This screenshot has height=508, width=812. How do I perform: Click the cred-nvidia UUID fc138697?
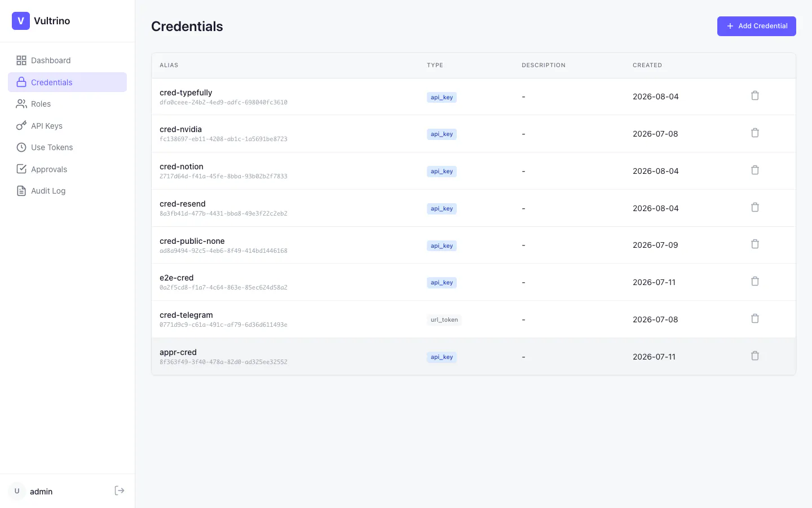tap(223, 139)
